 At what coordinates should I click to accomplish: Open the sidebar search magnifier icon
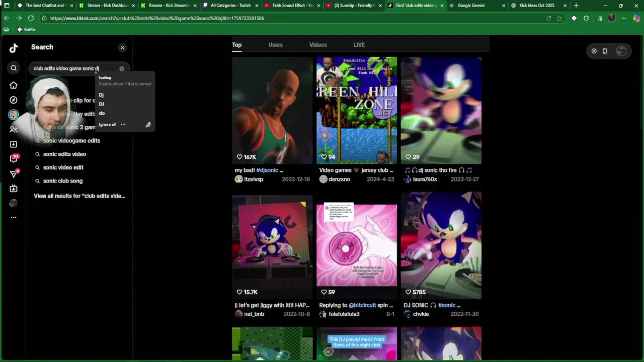[14, 68]
